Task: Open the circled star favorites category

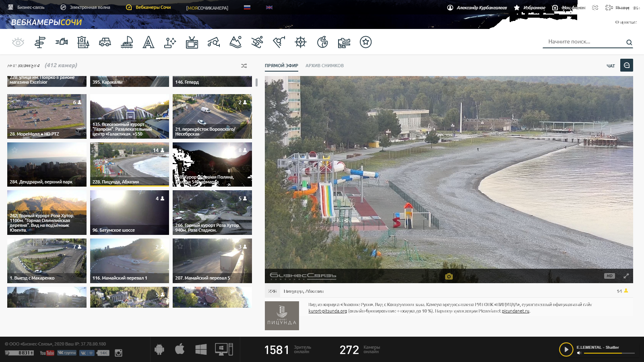Action: pyautogui.click(x=365, y=42)
